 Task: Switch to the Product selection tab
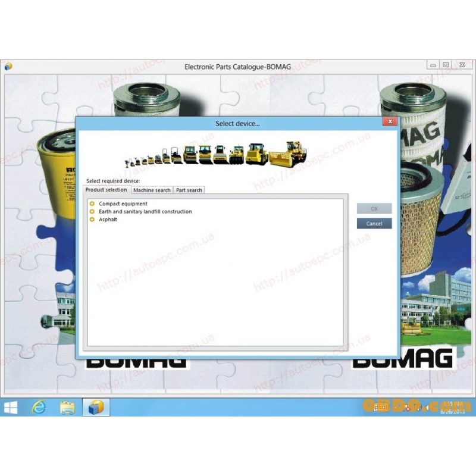(x=107, y=190)
